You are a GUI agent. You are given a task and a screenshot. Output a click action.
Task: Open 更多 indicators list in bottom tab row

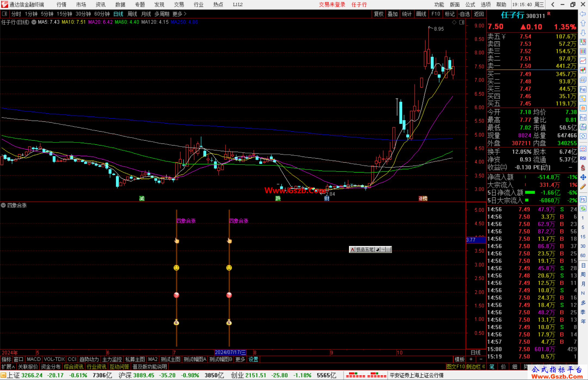pyautogui.click(x=240, y=359)
